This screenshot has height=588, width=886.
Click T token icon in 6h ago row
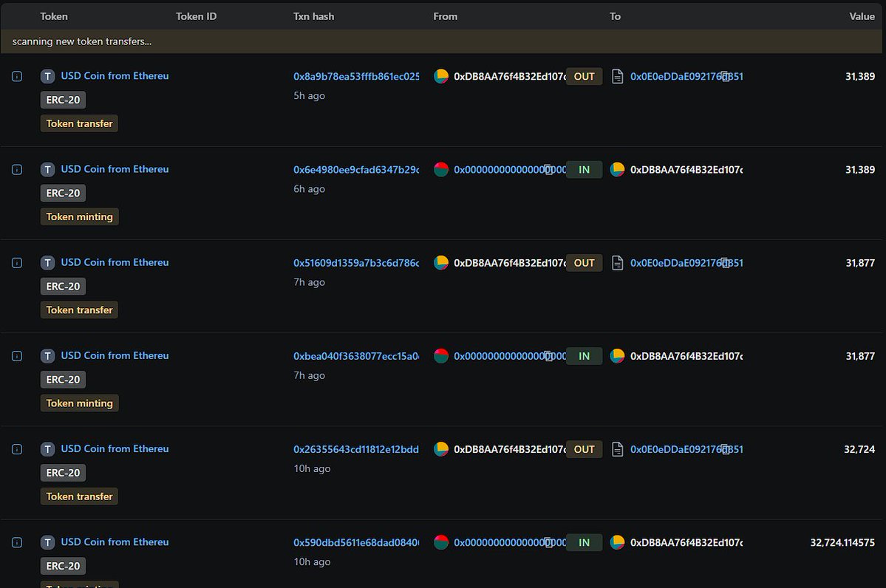(x=47, y=169)
